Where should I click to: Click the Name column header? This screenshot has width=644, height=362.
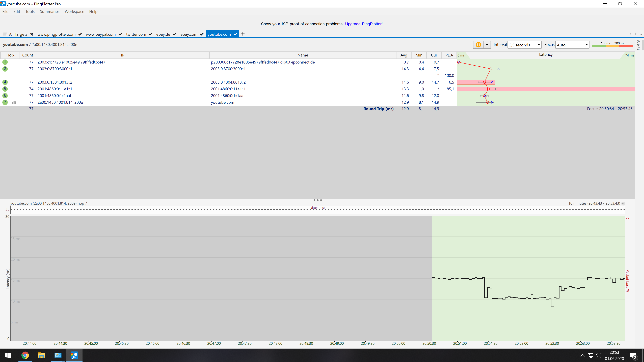[303, 55]
